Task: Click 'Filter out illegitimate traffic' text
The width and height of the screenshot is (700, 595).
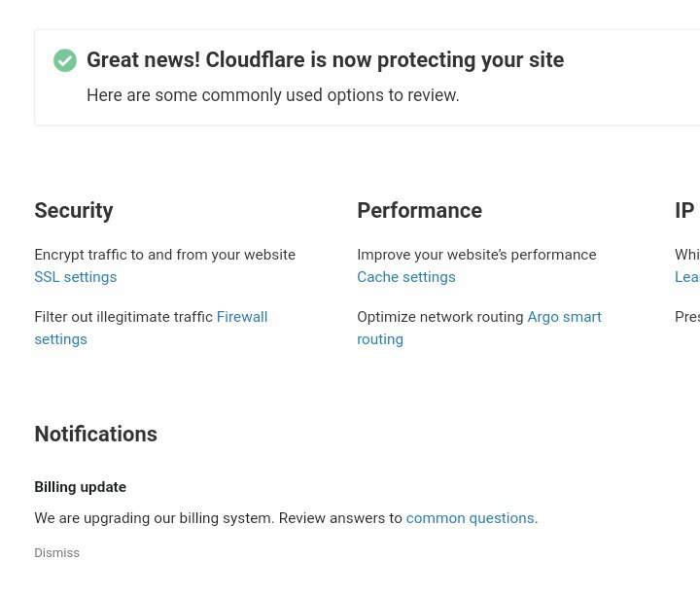Action: coord(123,317)
